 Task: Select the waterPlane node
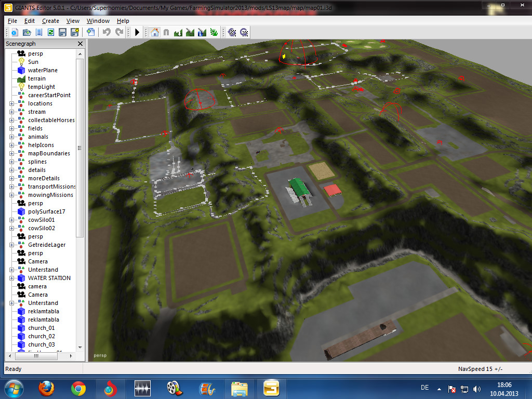[43, 70]
